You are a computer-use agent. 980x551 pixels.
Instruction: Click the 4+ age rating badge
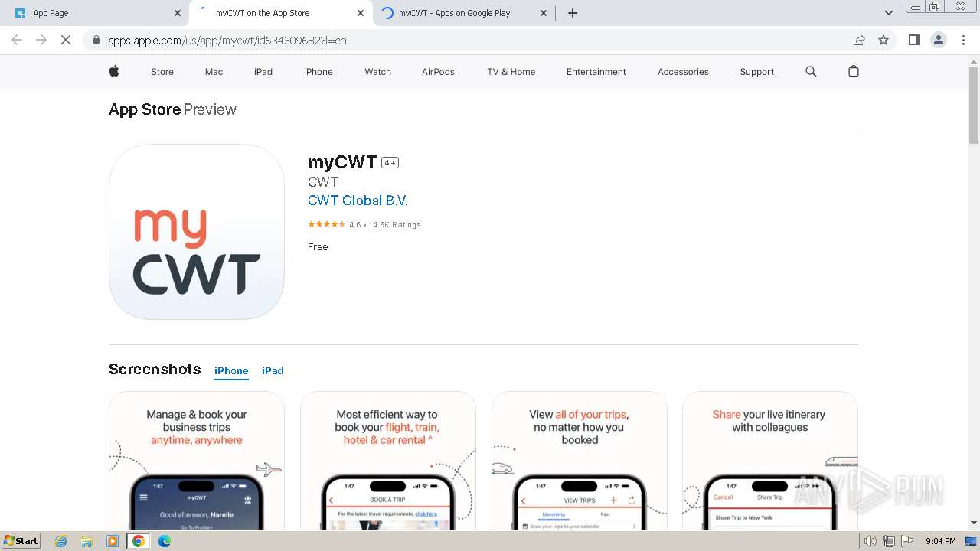(x=390, y=162)
